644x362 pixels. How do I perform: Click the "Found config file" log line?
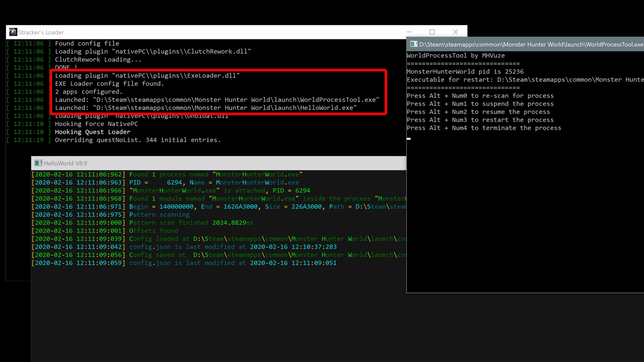pos(87,43)
